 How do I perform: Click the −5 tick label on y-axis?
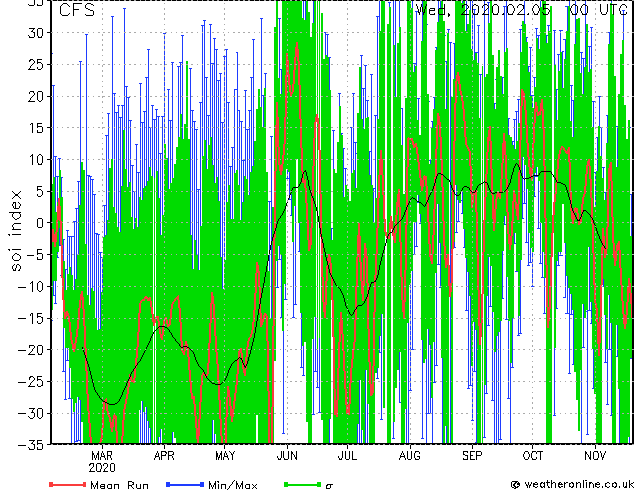(x=35, y=255)
